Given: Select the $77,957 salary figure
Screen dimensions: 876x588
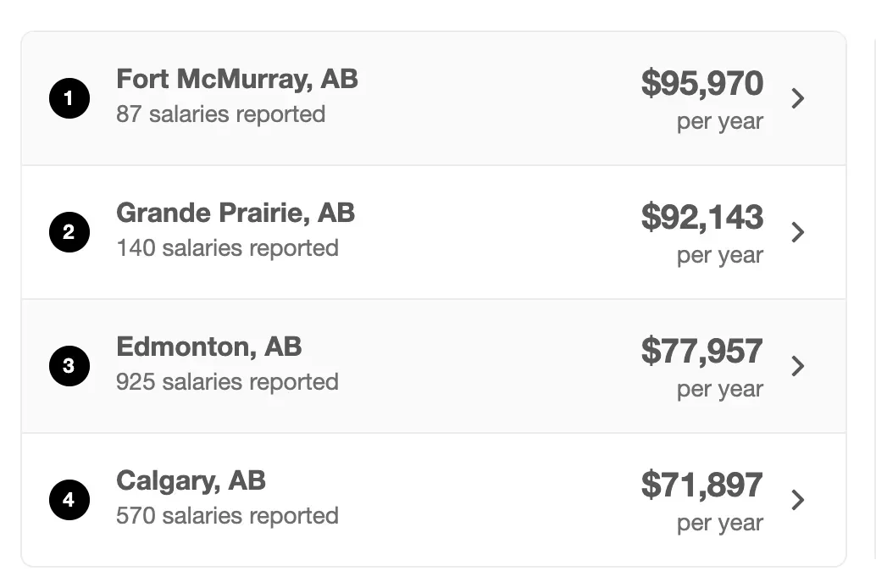Looking at the screenshot, I should (701, 351).
